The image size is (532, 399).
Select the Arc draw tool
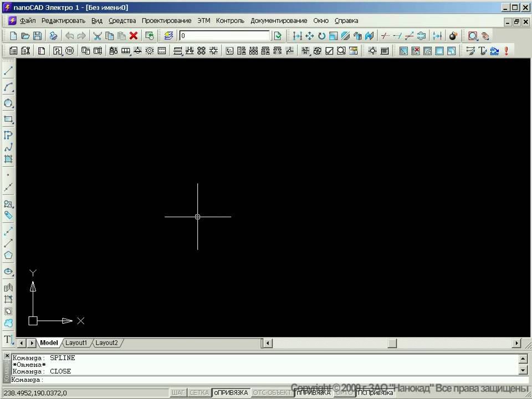8,87
